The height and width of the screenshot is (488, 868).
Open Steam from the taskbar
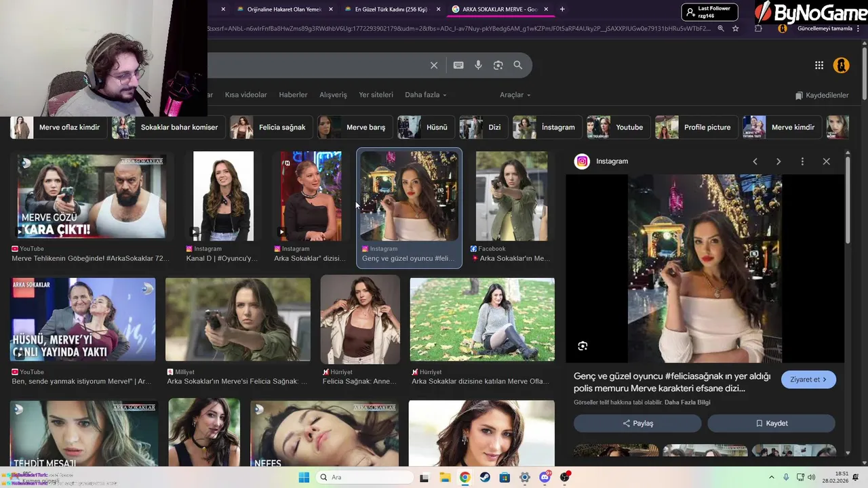(485, 477)
